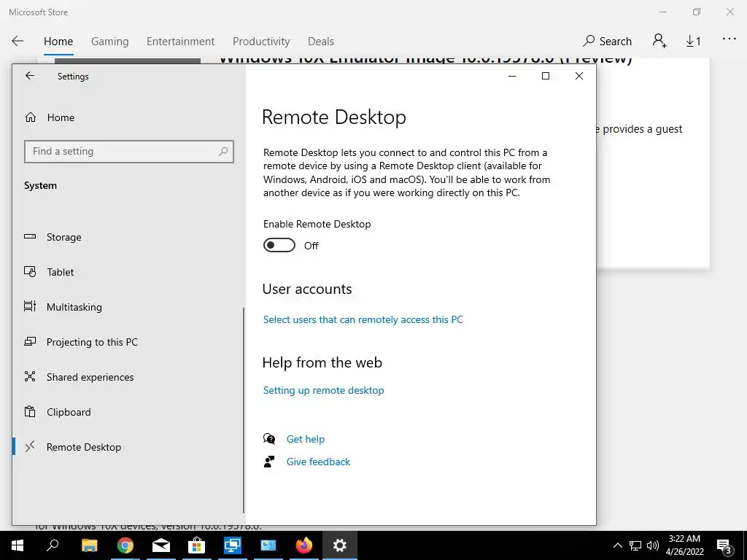This screenshot has height=560, width=747.
Task: Click the Give feedback person icon
Action: tap(269, 462)
